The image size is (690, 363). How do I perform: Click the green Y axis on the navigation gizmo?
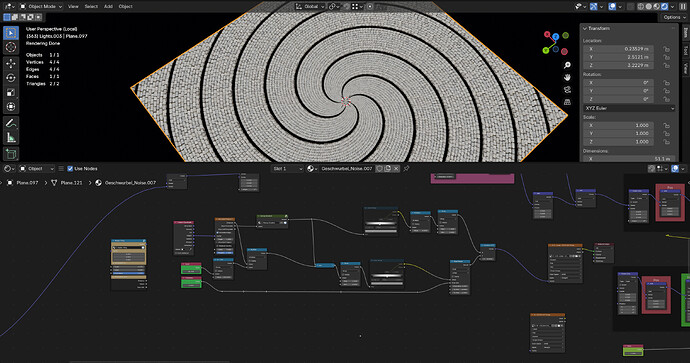coord(546,50)
